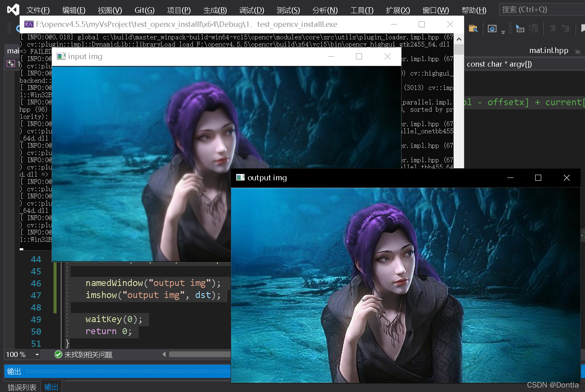The height and width of the screenshot is (392, 585).
Task: Click the blue navigate-back arrow in toolbar
Action: pyautogui.click(x=18, y=28)
